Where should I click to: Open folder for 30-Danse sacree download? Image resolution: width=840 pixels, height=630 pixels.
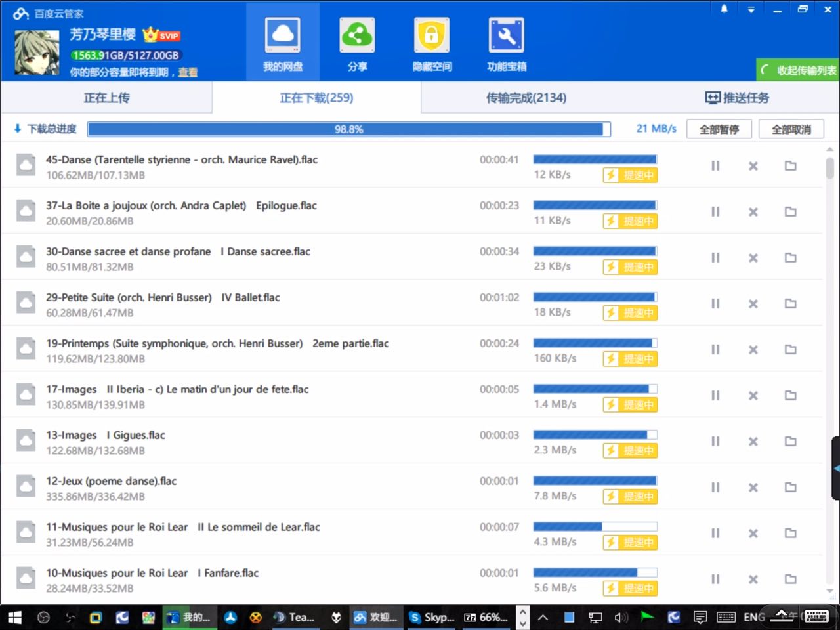click(x=791, y=258)
